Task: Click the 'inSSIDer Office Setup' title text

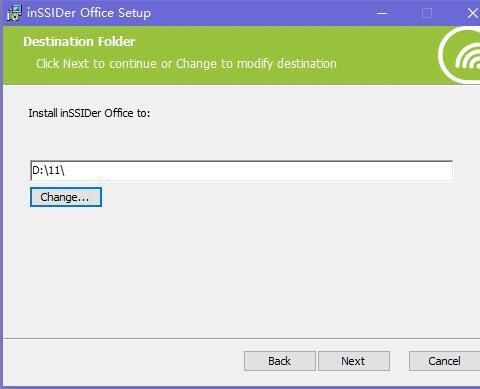Action: point(89,13)
